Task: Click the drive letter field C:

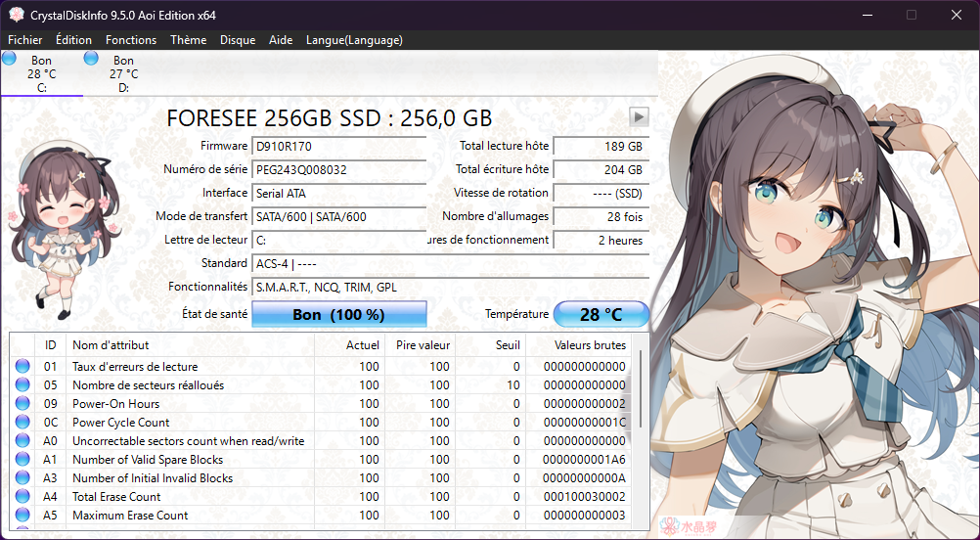Action: point(338,240)
